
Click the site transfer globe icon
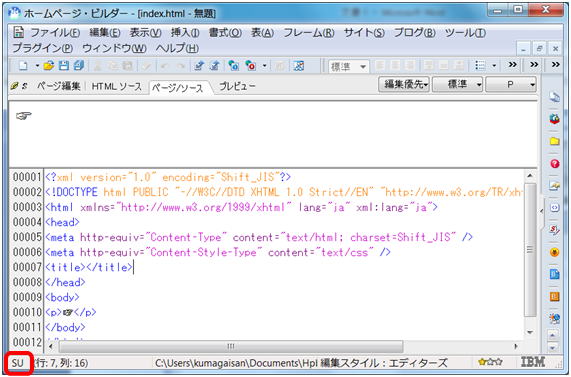[233, 66]
